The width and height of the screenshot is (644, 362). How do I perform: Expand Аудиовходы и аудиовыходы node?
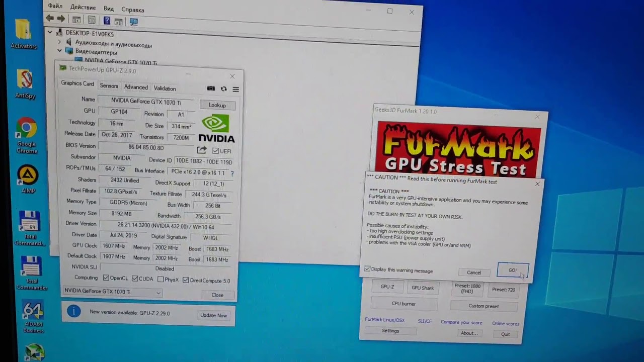pos(59,42)
